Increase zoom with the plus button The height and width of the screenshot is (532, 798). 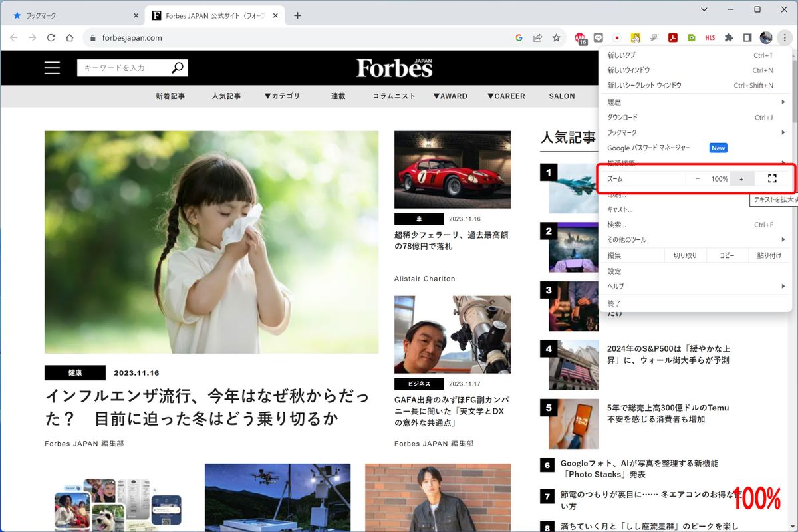click(741, 179)
